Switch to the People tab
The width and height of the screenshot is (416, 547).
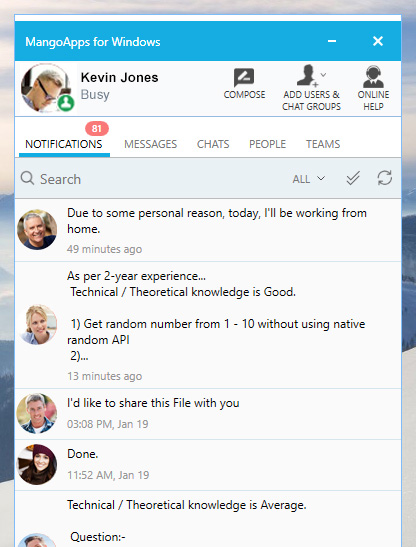(x=267, y=144)
